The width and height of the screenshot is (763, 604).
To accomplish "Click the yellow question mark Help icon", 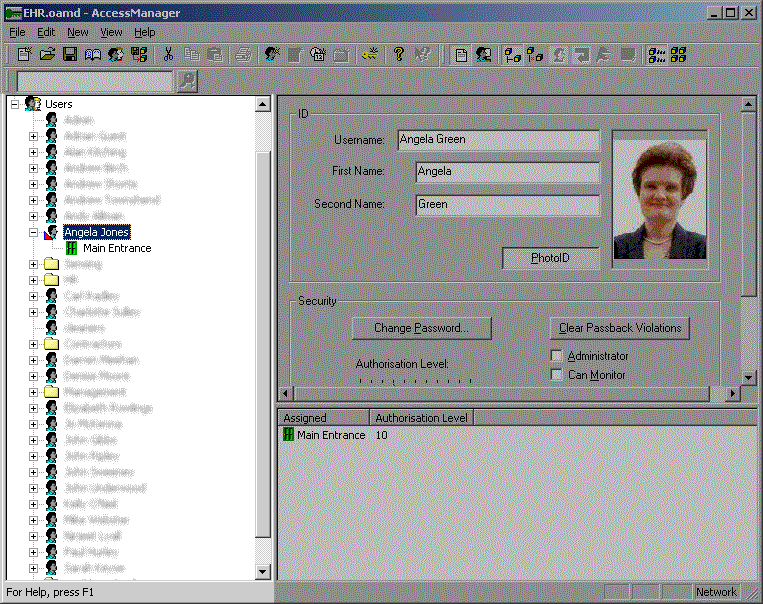I will (x=398, y=55).
